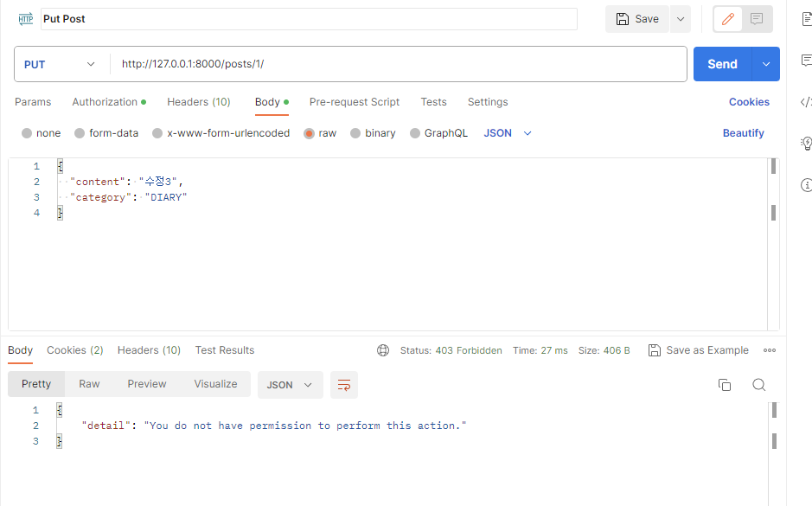
Task: Select the none body type
Action: tap(27, 133)
